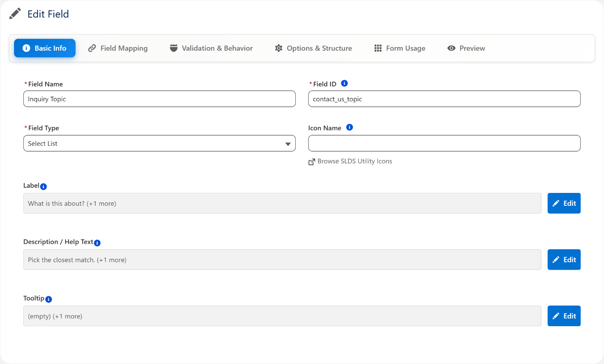Open the Options & Structure tab
This screenshot has height=364, width=604.
[313, 48]
